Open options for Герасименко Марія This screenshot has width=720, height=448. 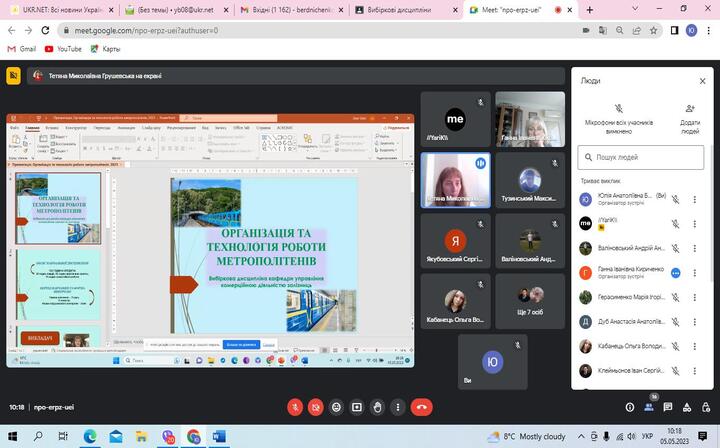(x=695, y=297)
